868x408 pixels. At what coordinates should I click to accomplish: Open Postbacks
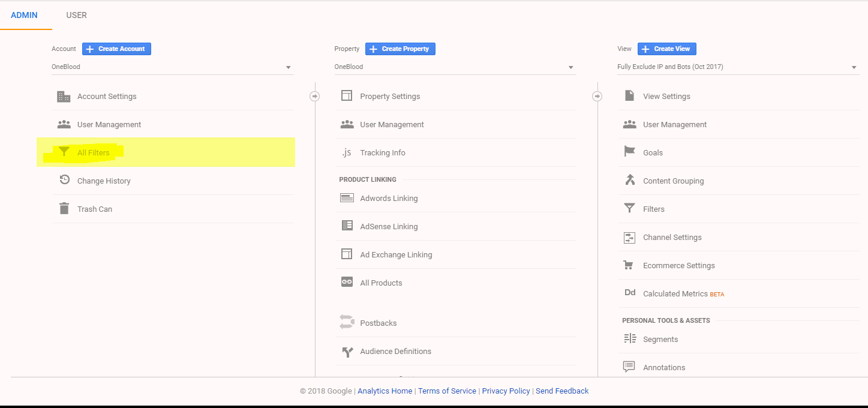379,323
